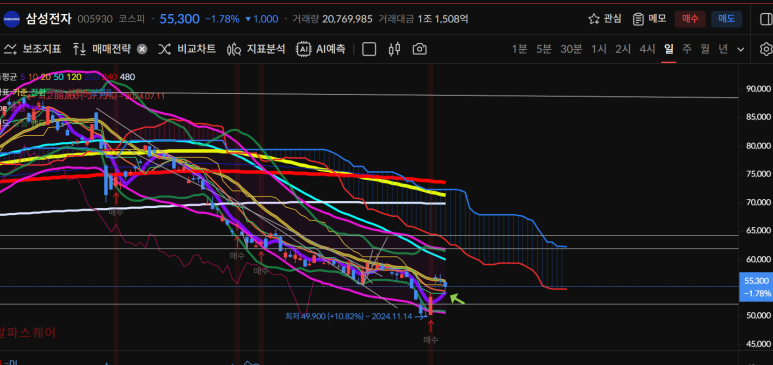Toggle the 120 moving average legend

74,77
